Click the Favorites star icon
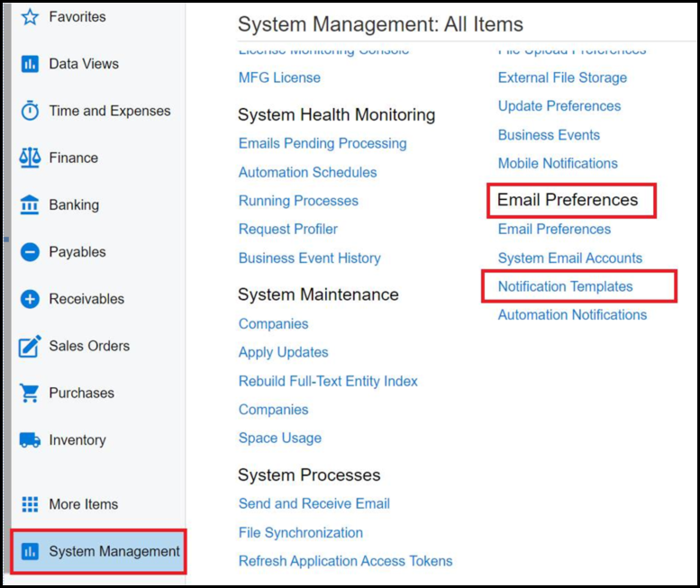700x588 pixels. click(x=30, y=17)
